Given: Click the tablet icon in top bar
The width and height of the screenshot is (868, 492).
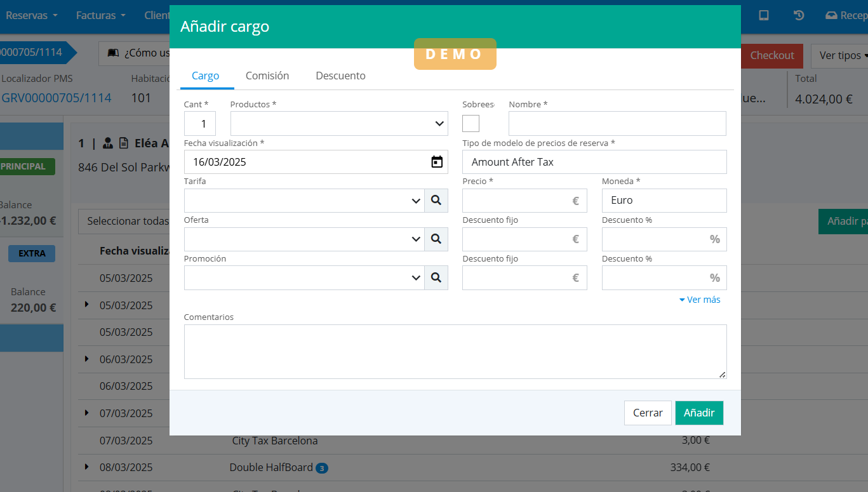Looking at the screenshot, I should (x=765, y=15).
